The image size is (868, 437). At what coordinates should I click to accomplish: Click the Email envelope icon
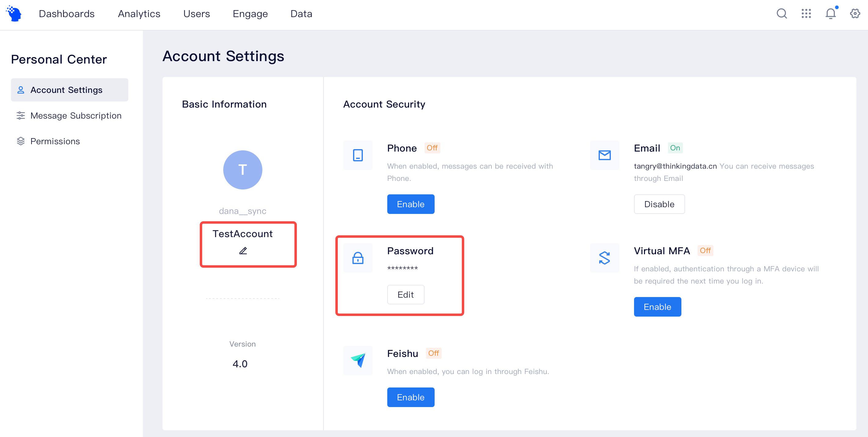point(604,155)
